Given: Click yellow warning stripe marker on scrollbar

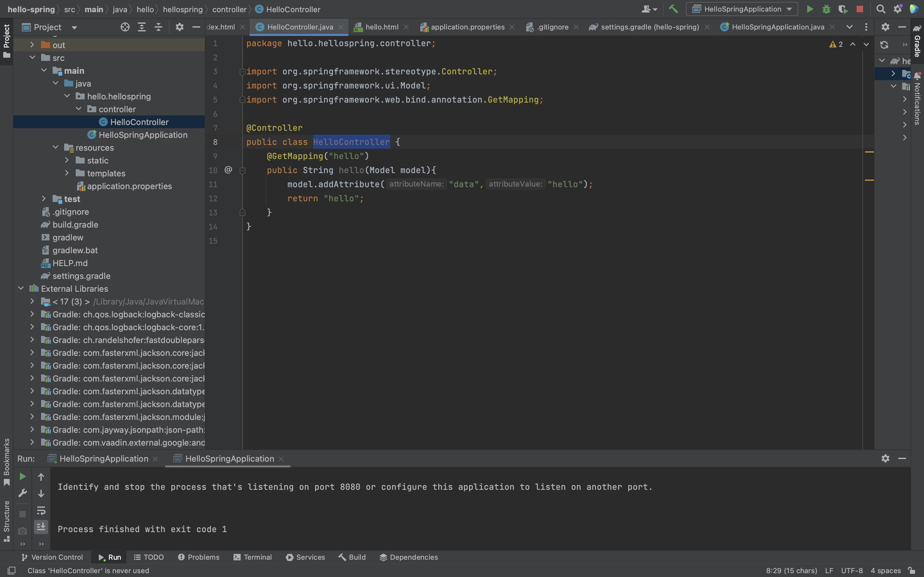Looking at the screenshot, I should (869, 152).
